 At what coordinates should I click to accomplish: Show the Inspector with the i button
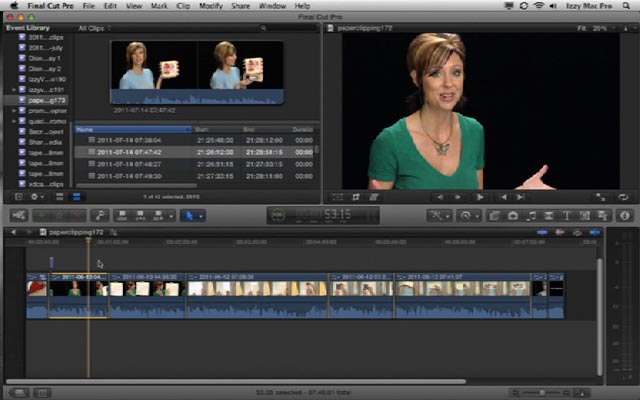point(625,216)
